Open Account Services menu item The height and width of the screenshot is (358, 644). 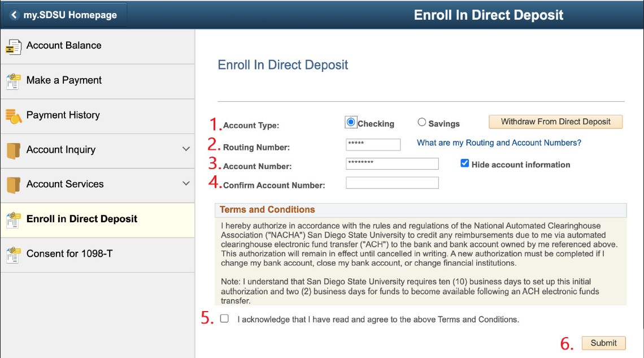(98, 186)
